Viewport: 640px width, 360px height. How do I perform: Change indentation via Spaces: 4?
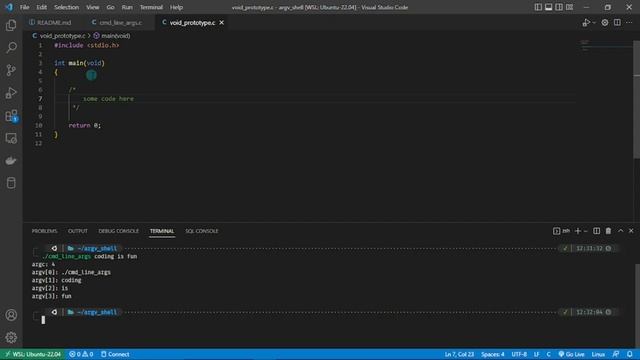(492, 354)
